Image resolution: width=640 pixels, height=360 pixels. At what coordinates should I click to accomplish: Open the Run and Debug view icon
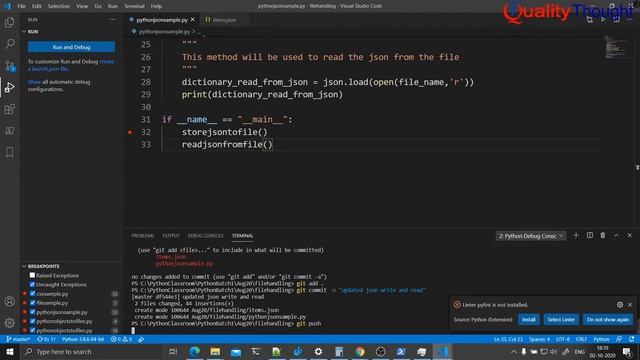pos(9,87)
